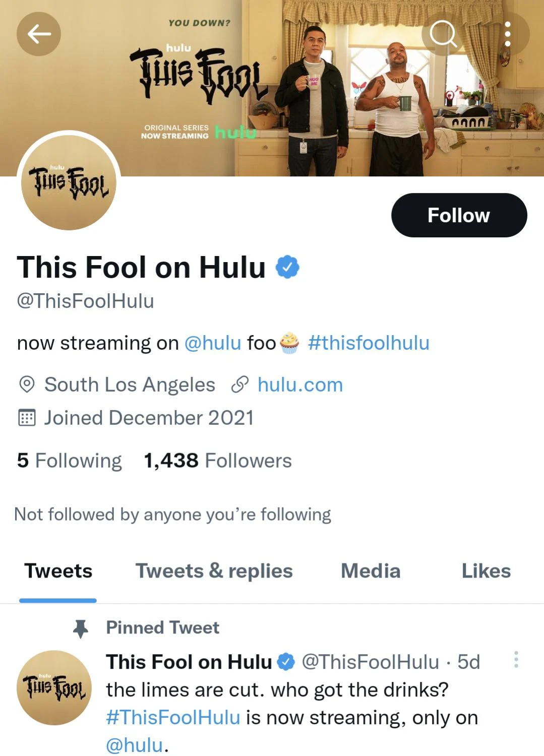The height and width of the screenshot is (756, 544).
Task: View the 1,438 Followers list
Action: point(218,461)
